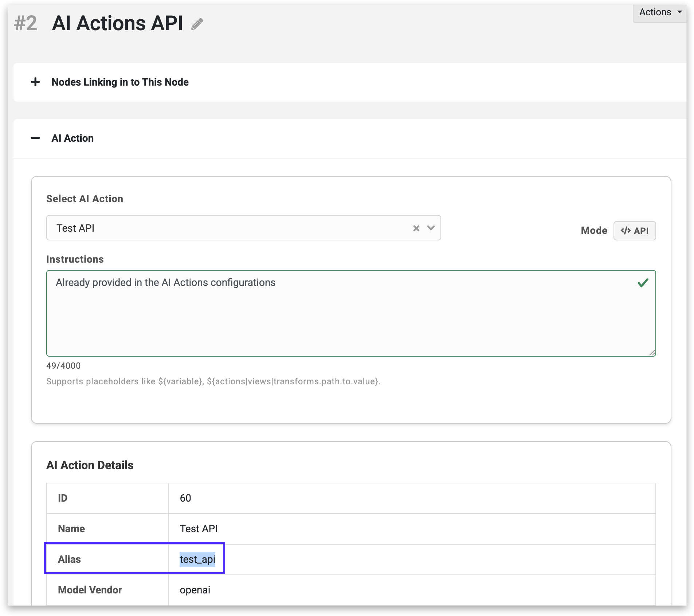Toggle the Nodes Linking in to This Node header
The image size is (694, 616).
pos(120,82)
